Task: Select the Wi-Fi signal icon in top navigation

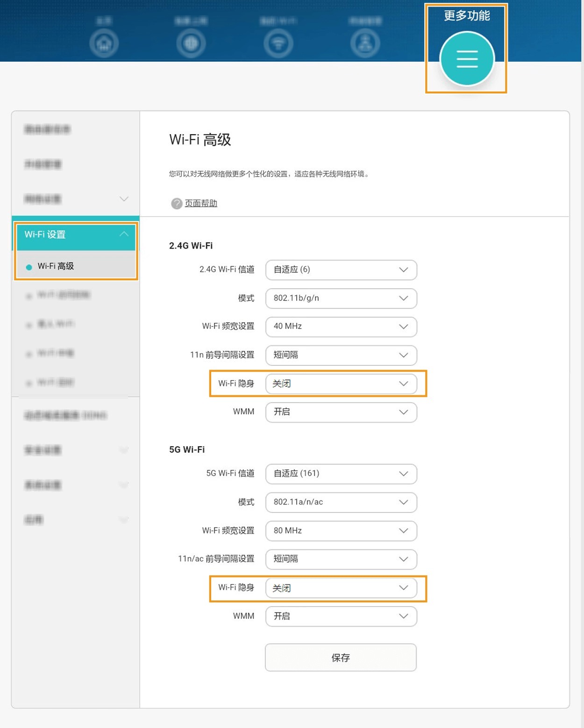Action: point(278,42)
